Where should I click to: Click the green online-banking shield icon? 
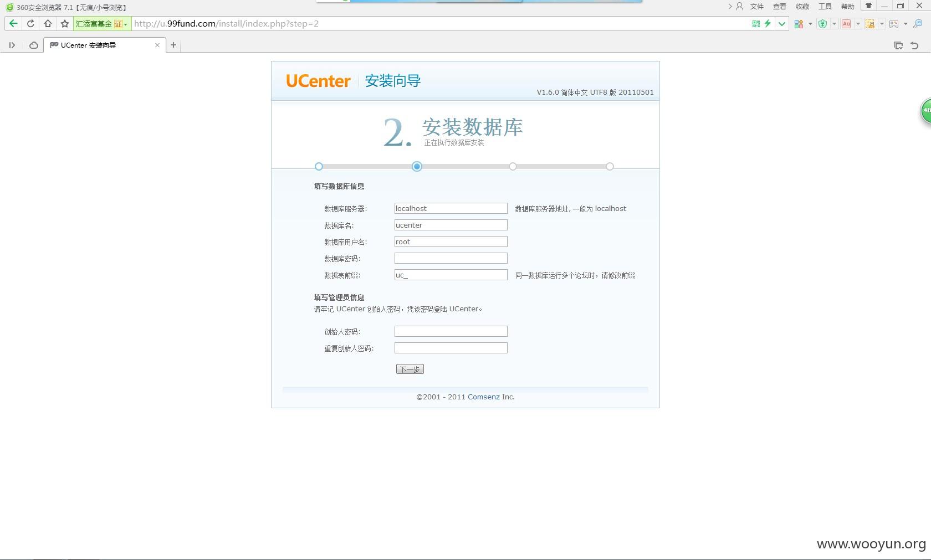822,24
